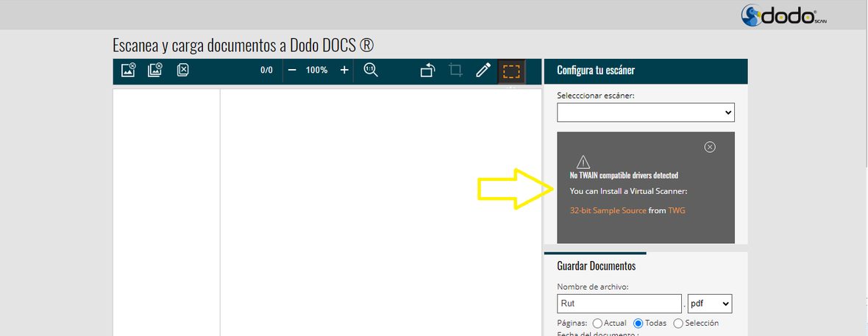This screenshot has width=868, height=336.
Task: Select the Actual pages radio button
Action: pos(597,324)
